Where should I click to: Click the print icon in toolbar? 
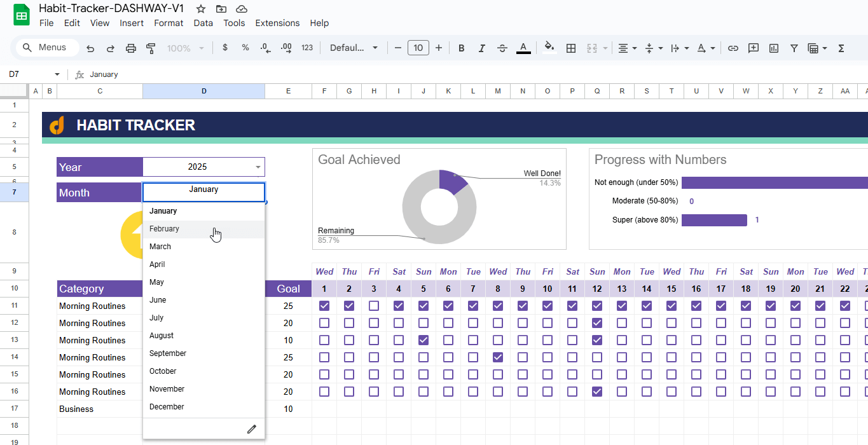[x=131, y=48]
